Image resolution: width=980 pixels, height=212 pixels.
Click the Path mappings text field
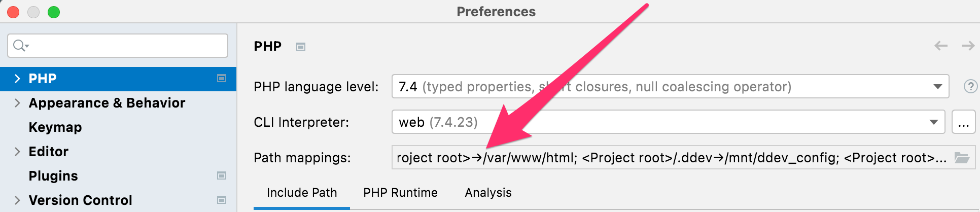670,158
